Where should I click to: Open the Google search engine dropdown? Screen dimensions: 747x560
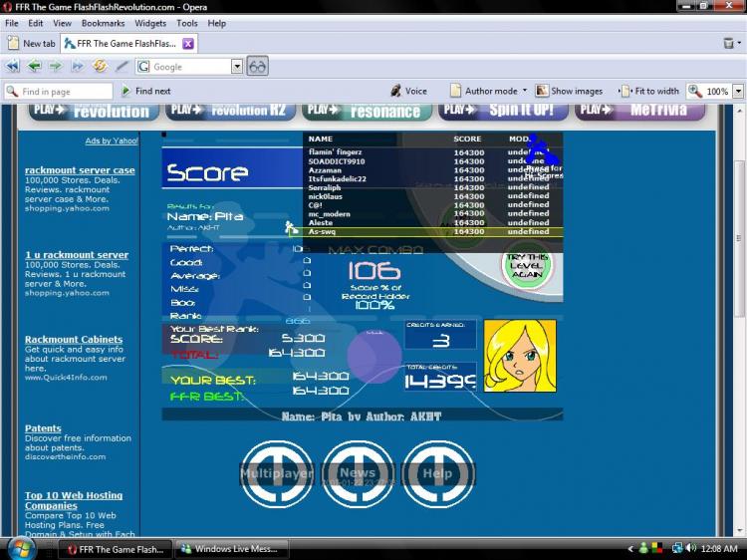coord(237,67)
